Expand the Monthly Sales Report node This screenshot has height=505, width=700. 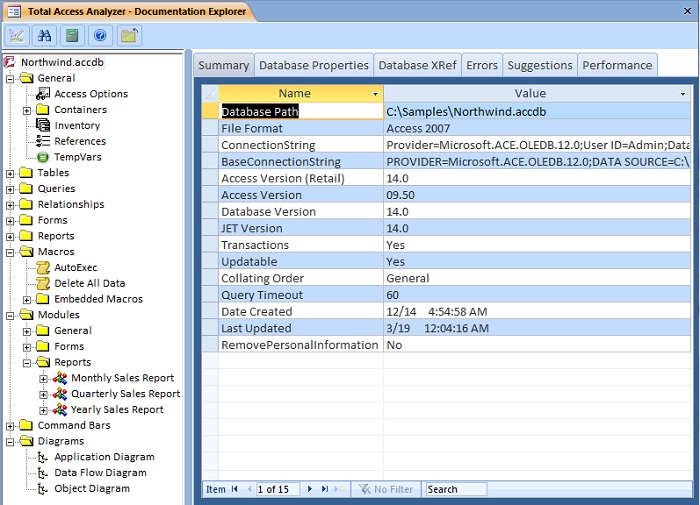(43, 379)
